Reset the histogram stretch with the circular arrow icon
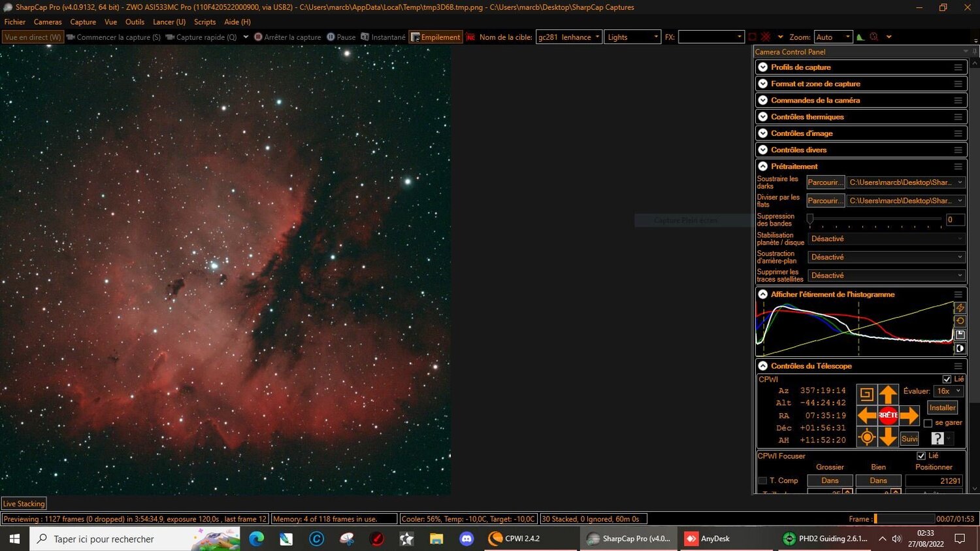The width and height of the screenshot is (980, 551). tap(960, 321)
